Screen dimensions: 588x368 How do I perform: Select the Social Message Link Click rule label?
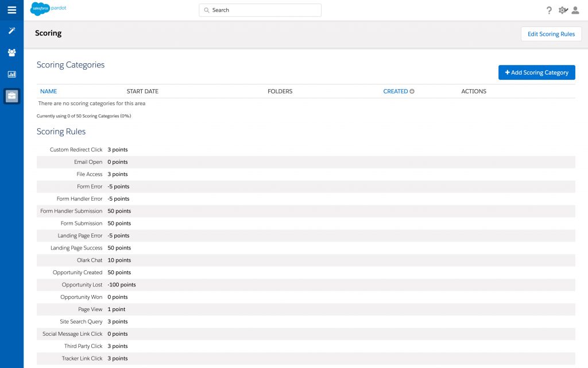pyautogui.click(x=72, y=334)
